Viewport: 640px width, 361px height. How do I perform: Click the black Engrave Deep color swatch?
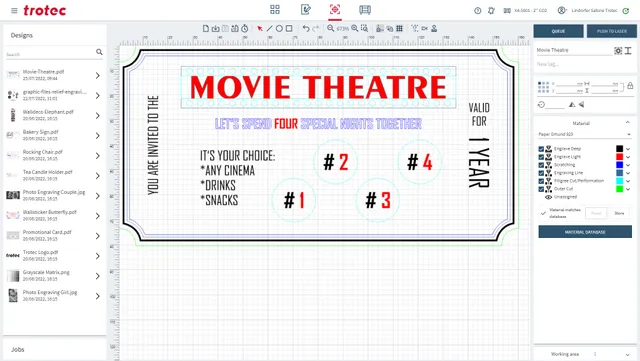(620, 149)
